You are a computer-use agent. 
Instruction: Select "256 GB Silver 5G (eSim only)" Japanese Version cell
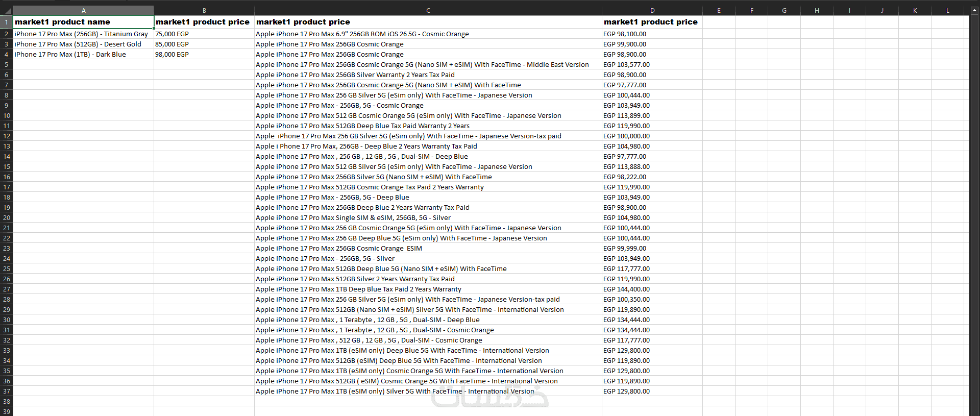click(x=428, y=95)
